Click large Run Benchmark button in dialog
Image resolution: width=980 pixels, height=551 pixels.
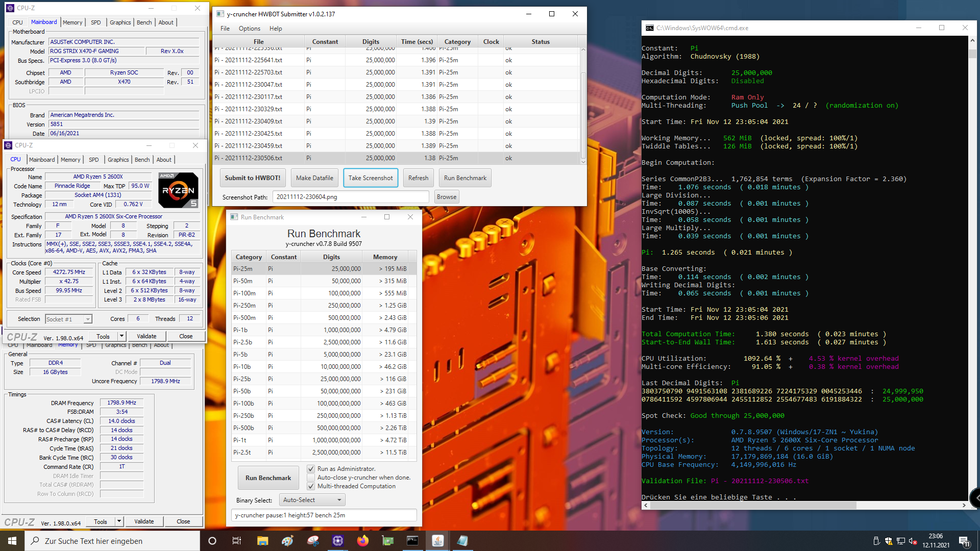[268, 478]
